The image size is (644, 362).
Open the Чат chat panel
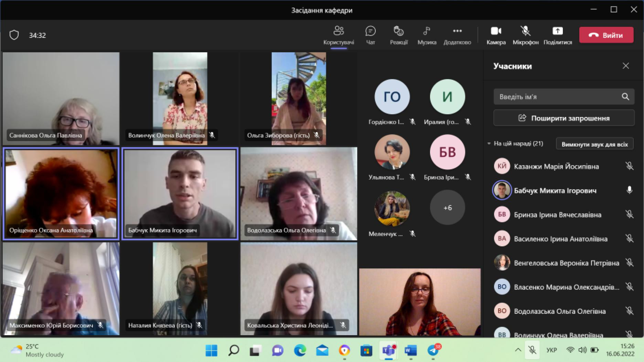click(x=370, y=35)
